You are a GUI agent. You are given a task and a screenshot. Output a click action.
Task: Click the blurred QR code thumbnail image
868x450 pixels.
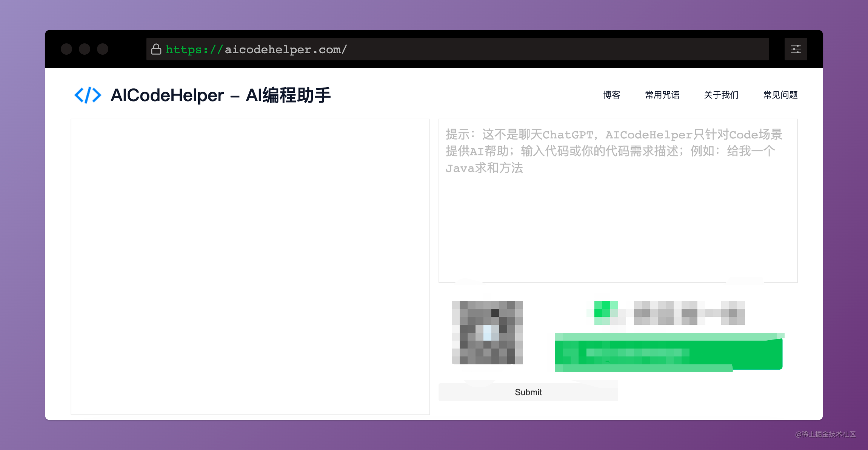(488, 333)
